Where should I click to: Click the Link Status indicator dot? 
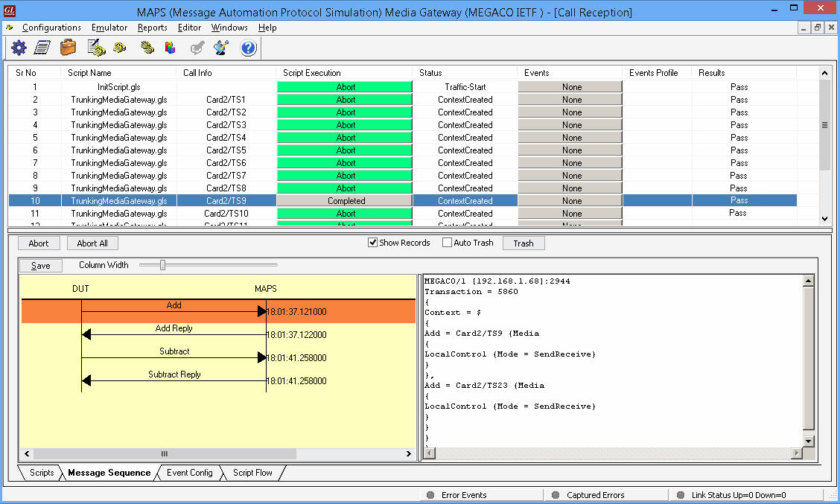681,495
